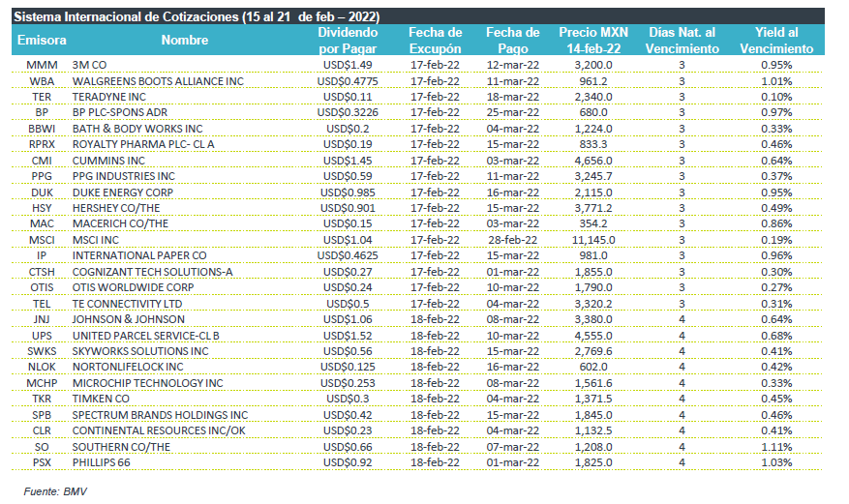Screen dimensions: 849x504
Task: Select 'SPECTRUM BRANDS HOLDINGS INC'
Action: coord(161,415)
